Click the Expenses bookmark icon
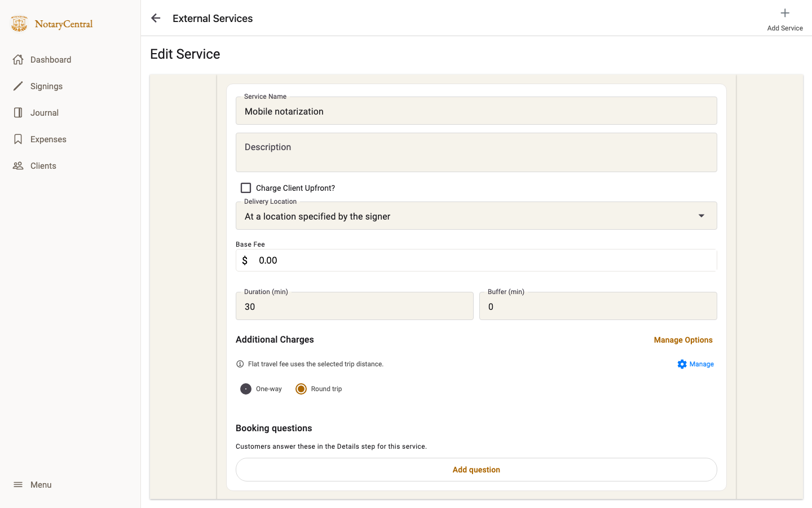 pos(18,139)
